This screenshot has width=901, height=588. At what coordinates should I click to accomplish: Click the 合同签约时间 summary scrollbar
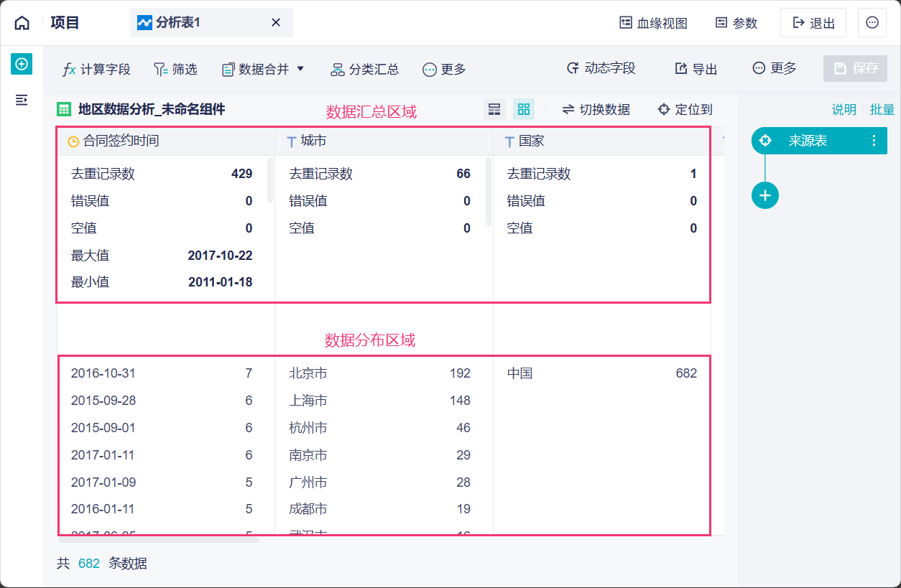pos(269,180)
